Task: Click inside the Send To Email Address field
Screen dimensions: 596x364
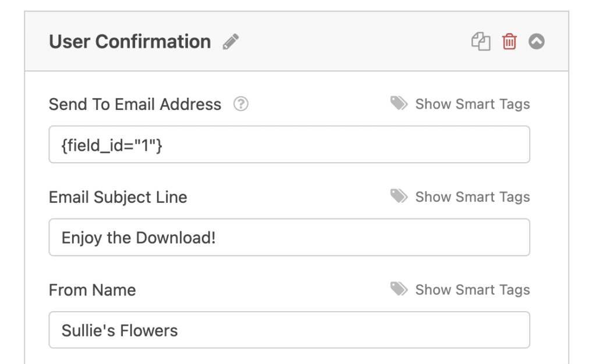Action: pos(289,144)
